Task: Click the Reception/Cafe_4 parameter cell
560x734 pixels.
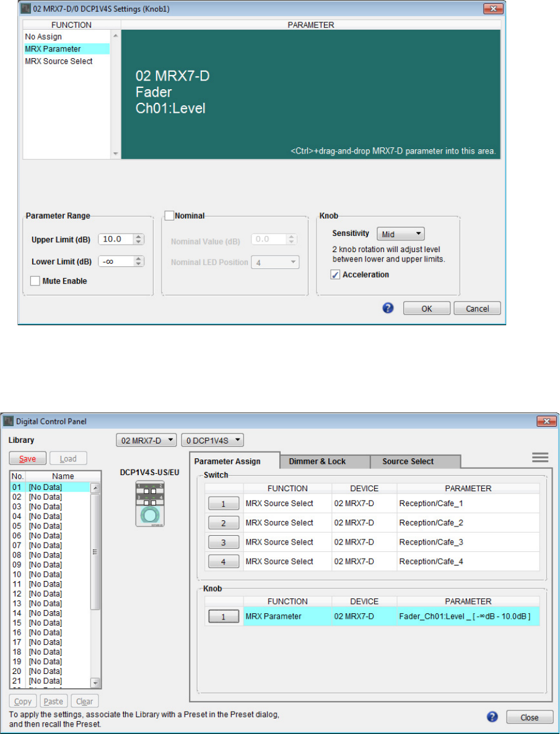Action: tap(468, 561)
